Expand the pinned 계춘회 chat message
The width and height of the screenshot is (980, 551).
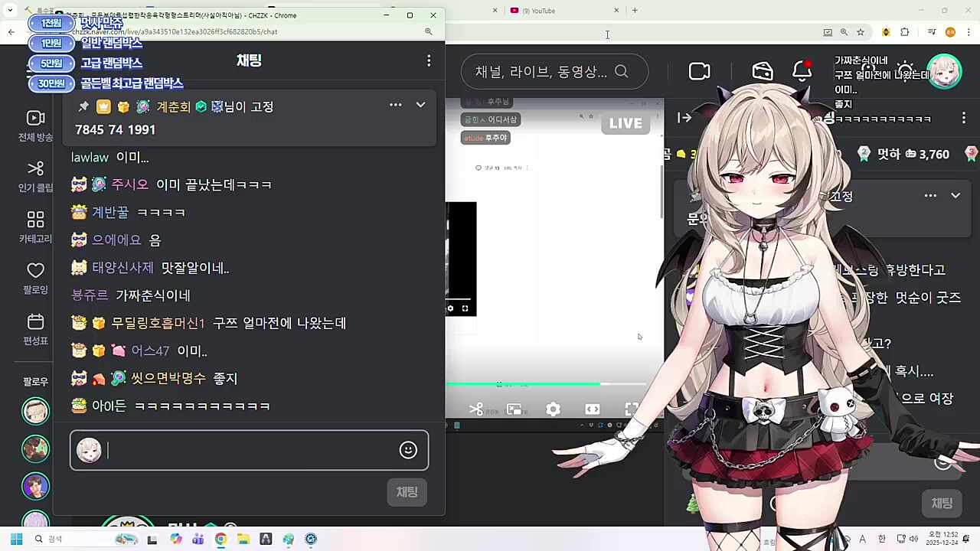(420, 105)
